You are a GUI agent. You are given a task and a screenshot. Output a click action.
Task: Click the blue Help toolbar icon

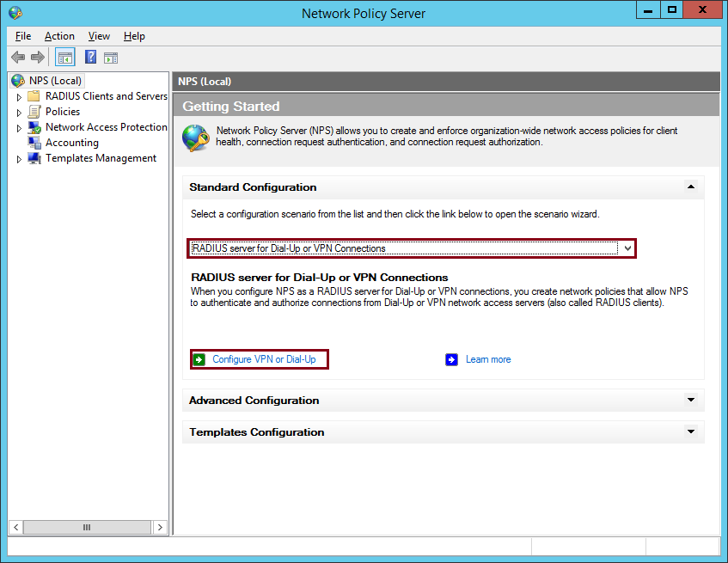[x=90, y=58]
